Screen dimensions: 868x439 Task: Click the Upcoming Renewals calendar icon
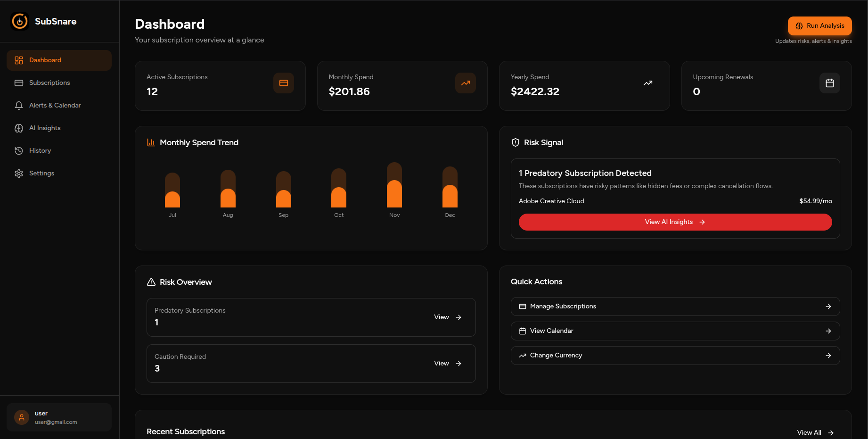pyautogui.click(x=830, y=83)
